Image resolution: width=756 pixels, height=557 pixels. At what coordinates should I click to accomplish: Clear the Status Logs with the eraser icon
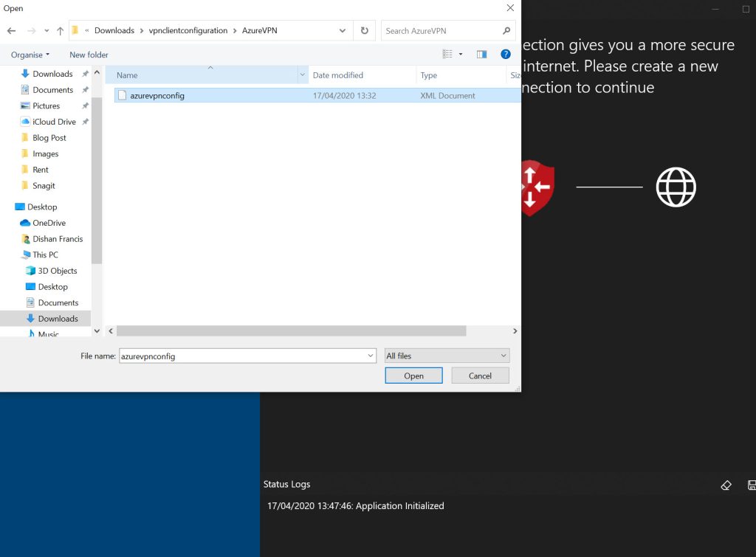point(726,485)
